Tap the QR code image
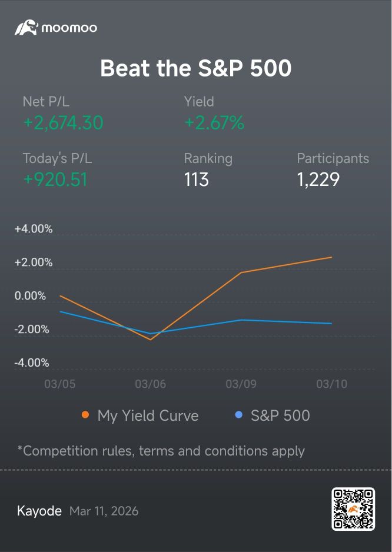The width and height of the screenshot is (392, 552). pyautogui.click(x=353, y=509)
